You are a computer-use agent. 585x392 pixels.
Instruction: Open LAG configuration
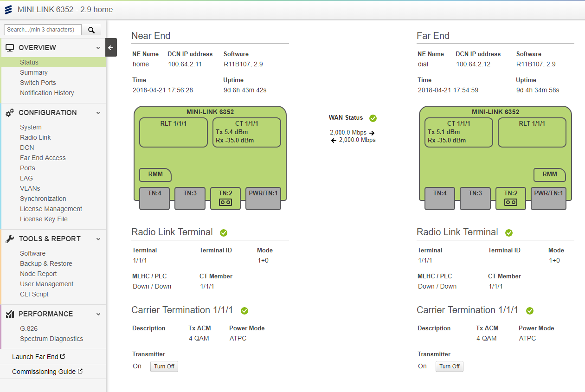(26, 178)
